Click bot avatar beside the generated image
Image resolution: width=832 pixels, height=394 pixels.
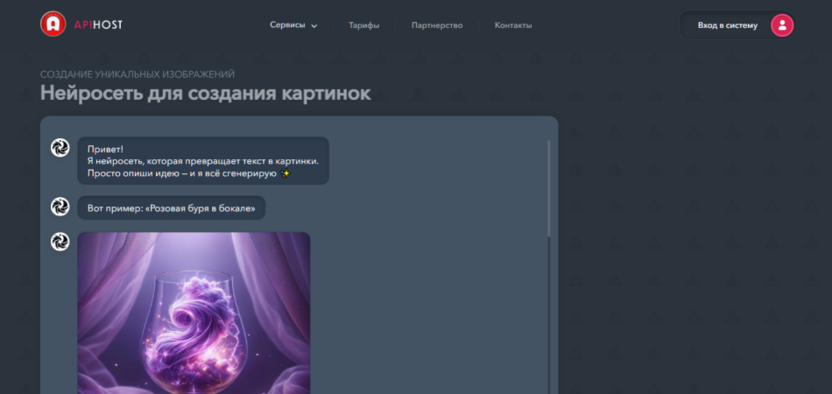point(60,242)
